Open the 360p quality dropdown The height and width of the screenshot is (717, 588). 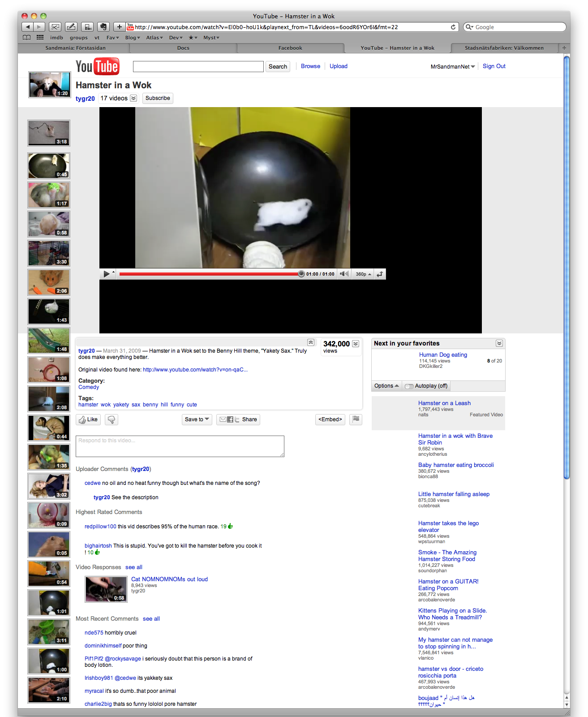point(363,274)
